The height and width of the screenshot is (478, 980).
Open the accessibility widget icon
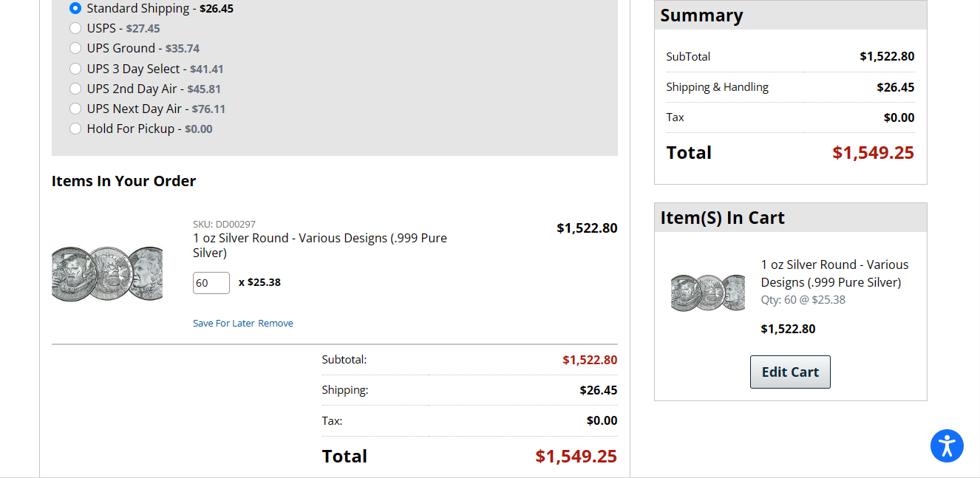947,446
